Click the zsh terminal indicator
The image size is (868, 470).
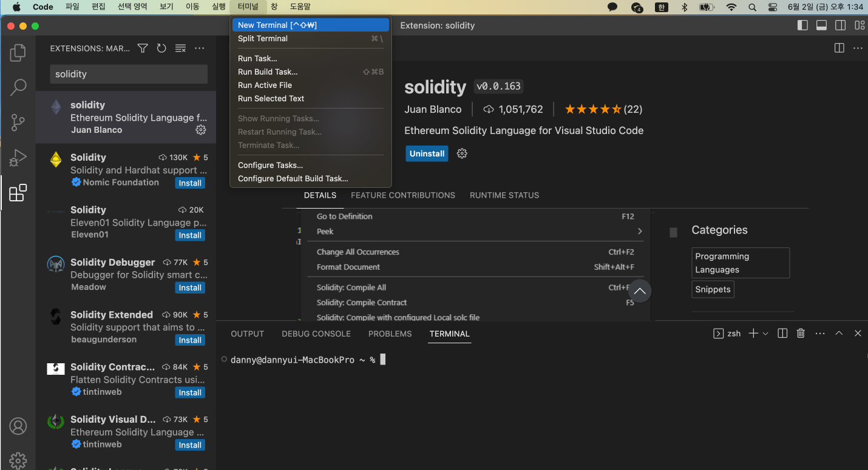727,334
